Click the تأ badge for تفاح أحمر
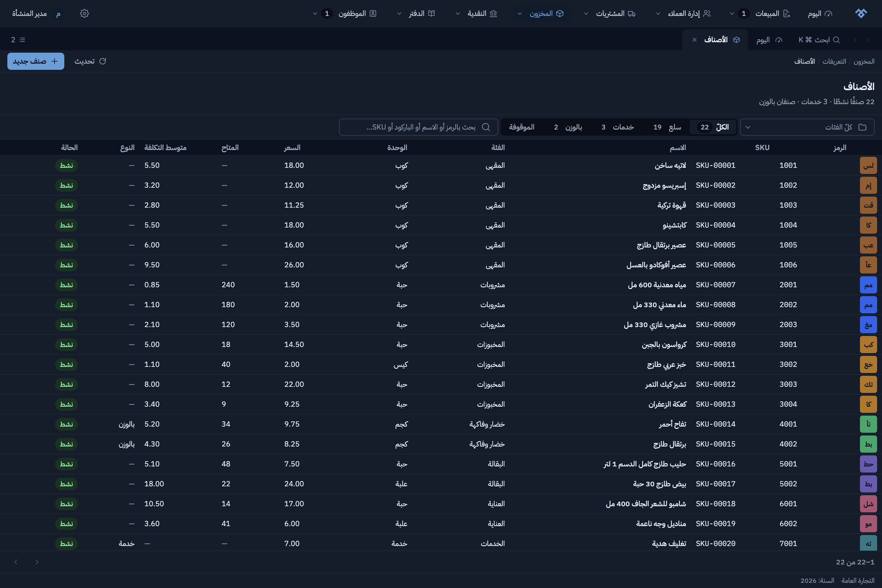The width and height of the screenshot is (882, 588). [868, 424]
